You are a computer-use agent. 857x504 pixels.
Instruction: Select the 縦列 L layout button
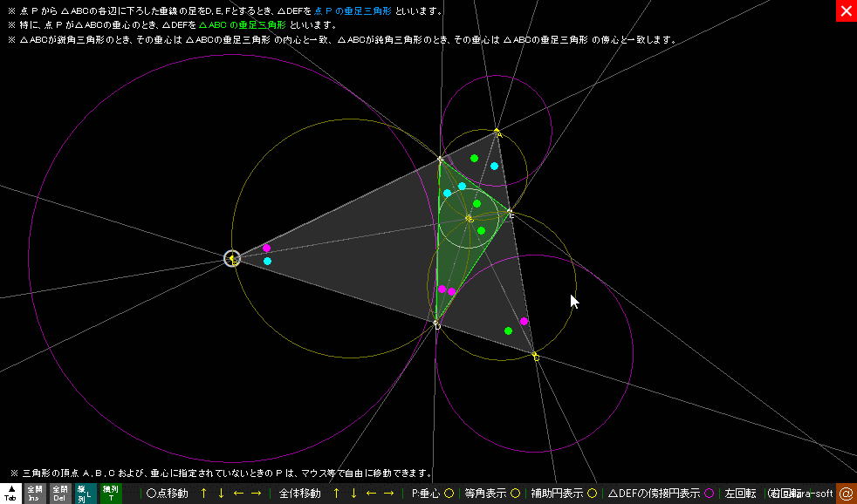(85, 494)
